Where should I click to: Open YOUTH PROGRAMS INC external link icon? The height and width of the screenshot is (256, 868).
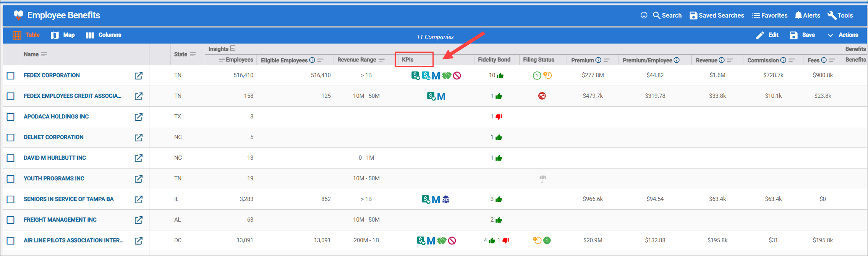tap(139, 179)
